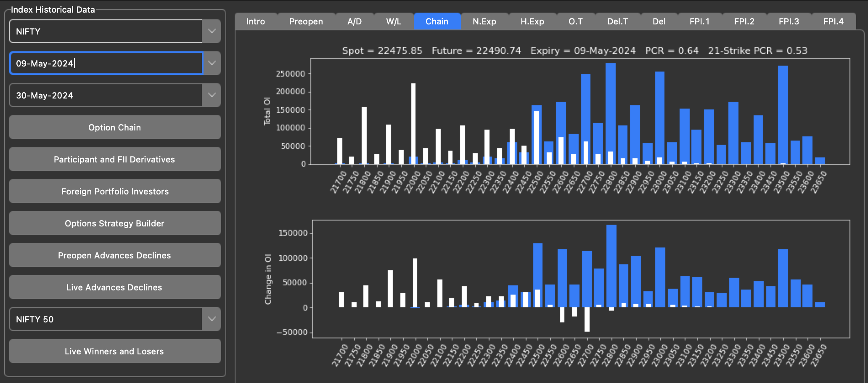Click the Index Historical Data group title

(x=53, y=9)
